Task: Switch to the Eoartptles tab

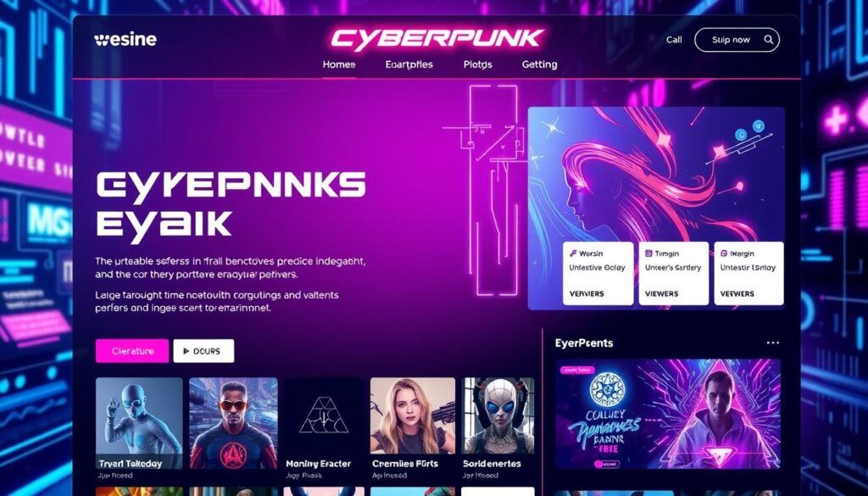Action: (409, 64)
